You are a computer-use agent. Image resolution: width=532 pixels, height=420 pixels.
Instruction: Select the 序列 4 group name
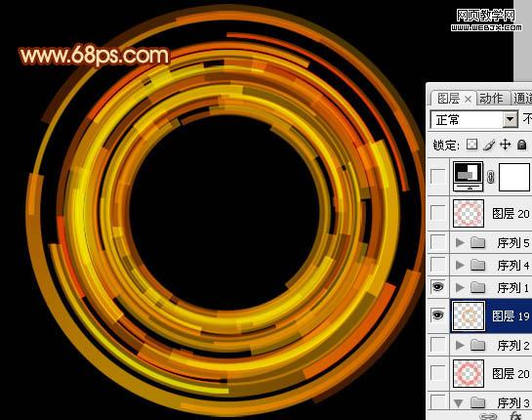[513, 265]
